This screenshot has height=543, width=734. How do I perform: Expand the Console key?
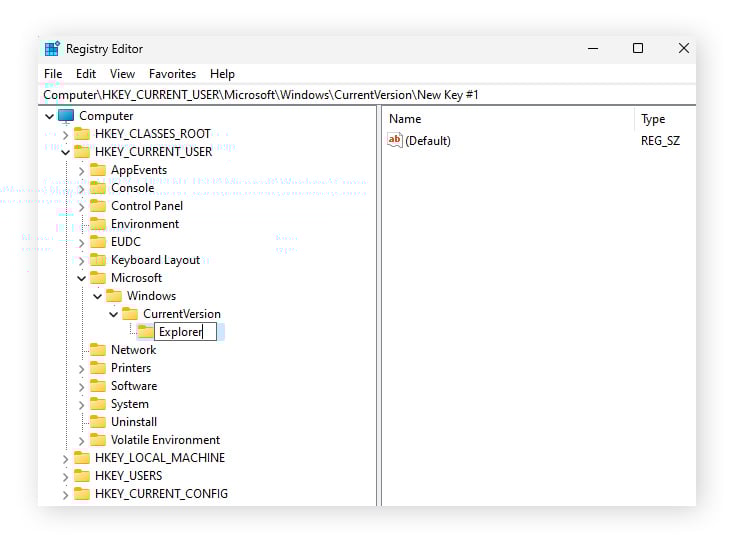(x=81, y=189)
